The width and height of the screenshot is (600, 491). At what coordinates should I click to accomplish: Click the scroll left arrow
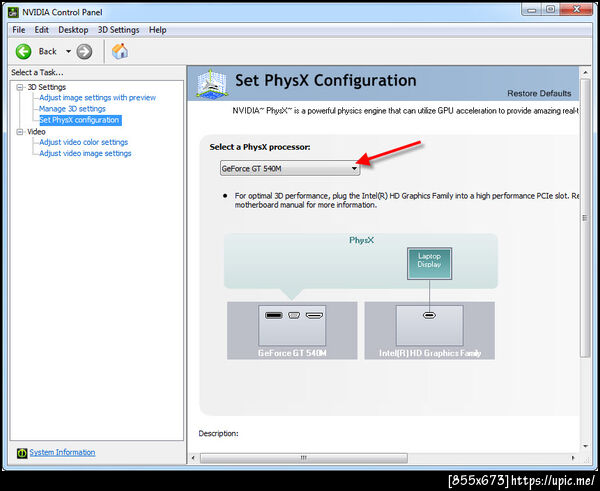tap(193, 458)
